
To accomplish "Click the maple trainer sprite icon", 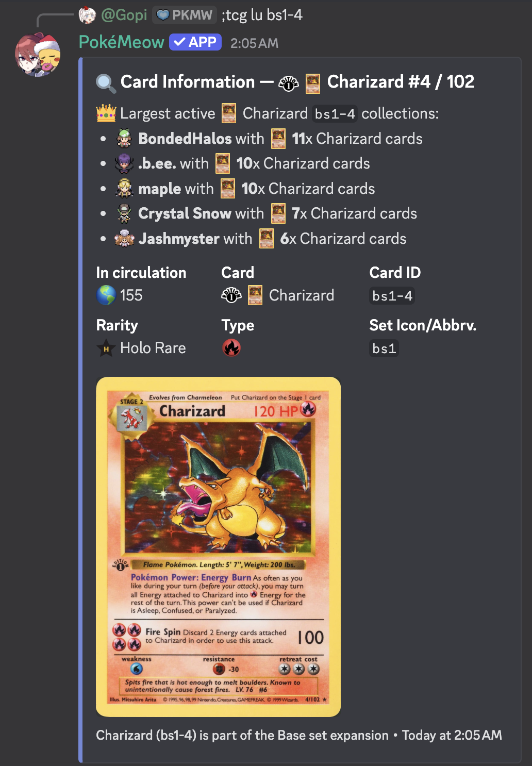I will 124,189.
